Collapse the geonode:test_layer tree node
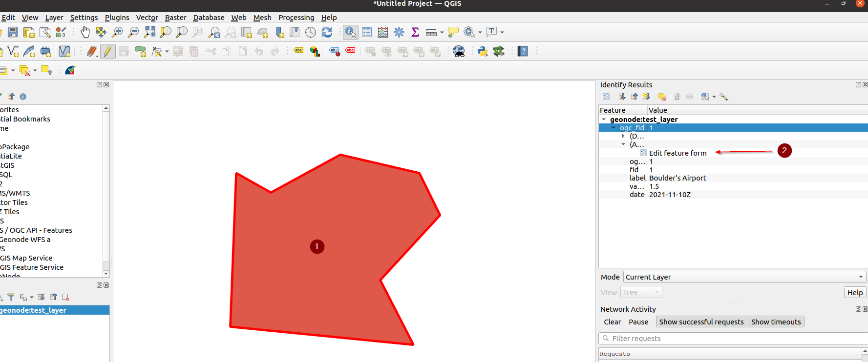 pyautogui.click(x=604, y=120)
